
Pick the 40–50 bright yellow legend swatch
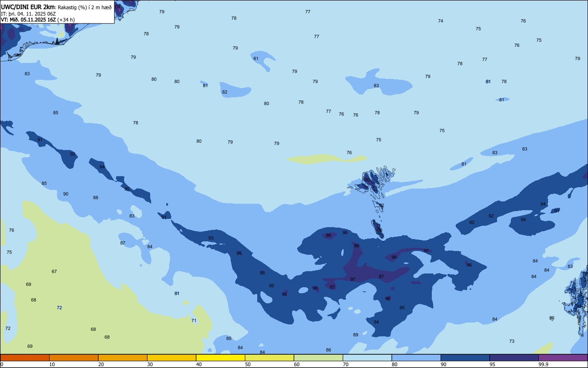pyautogui.click(x=220, y=357)
